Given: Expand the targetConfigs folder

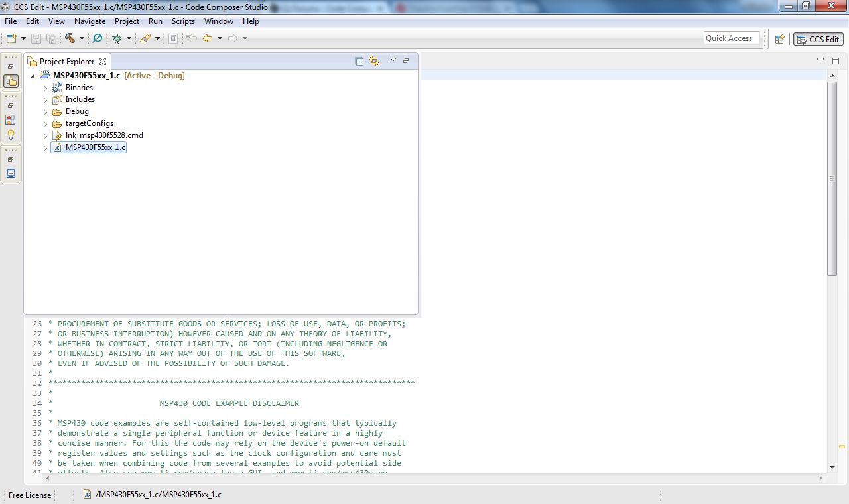Looking at the screenshot, I should coord(45,123).
